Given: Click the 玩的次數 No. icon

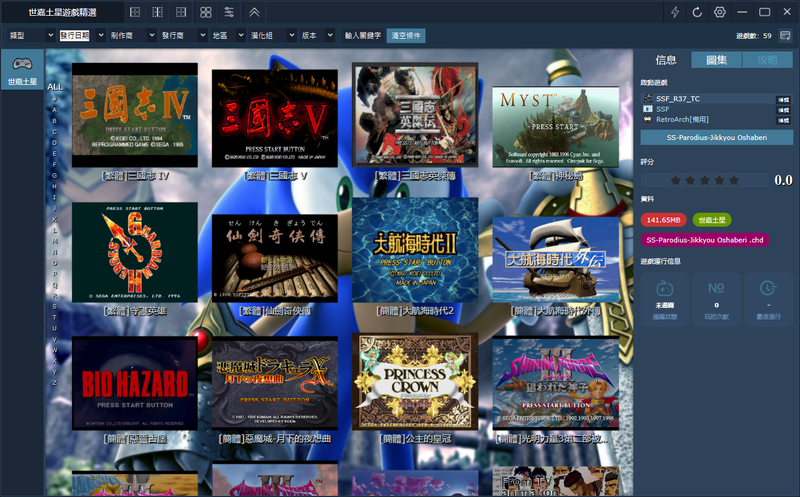Looking at the screenshot, I should [716, 288].
